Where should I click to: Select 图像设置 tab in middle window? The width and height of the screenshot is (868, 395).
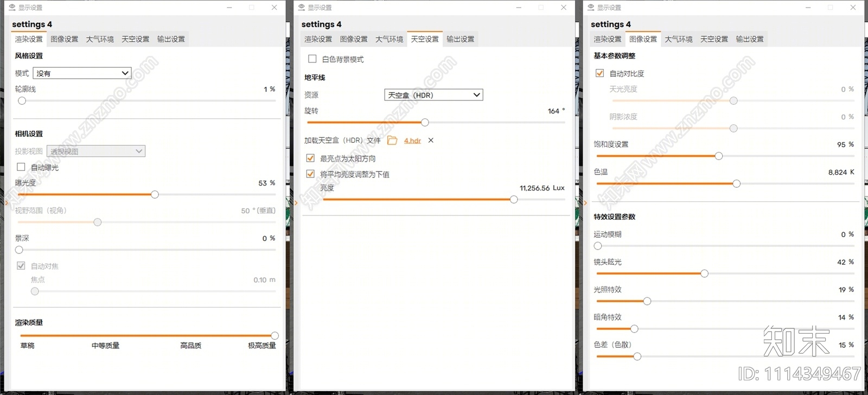pyautogui.click(x=354, y=39)
